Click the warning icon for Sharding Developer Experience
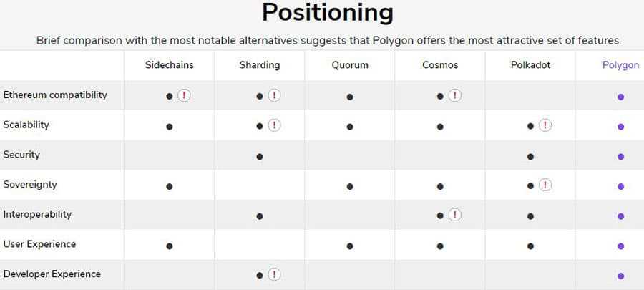Viewport: 644px width, 290px height. pos(274,275)
